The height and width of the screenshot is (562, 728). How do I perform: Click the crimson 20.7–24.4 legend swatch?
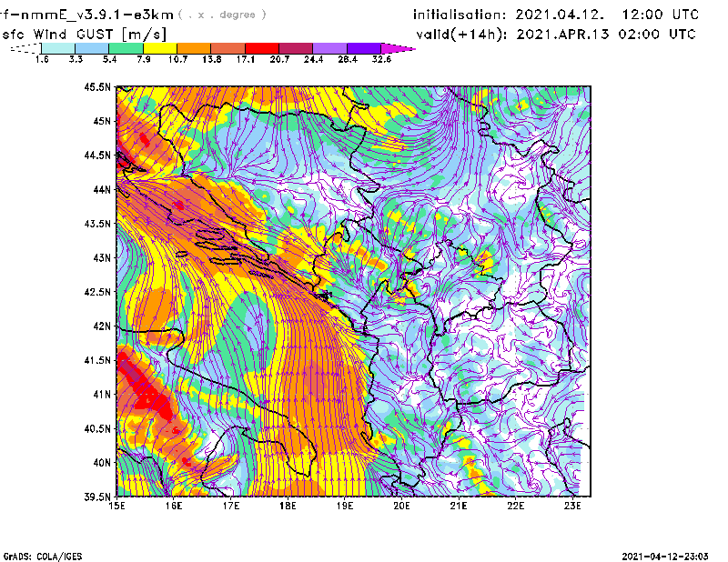click(x=296, y=48)
